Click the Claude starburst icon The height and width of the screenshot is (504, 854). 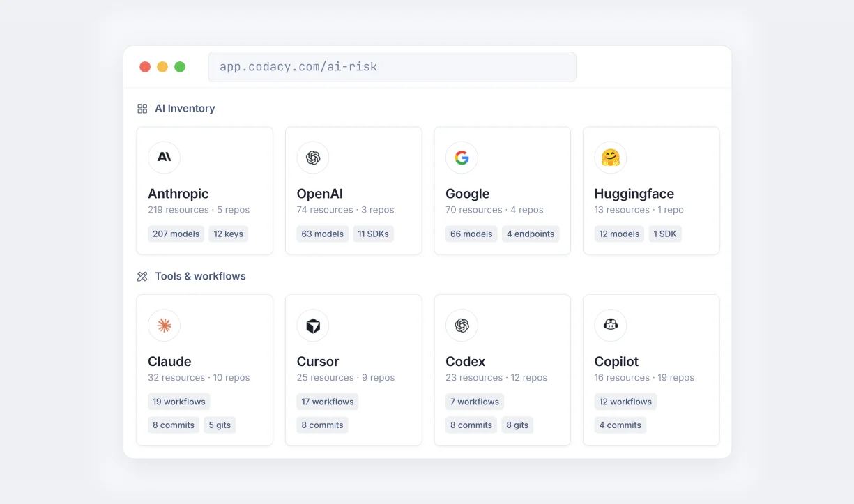pyautogui.click(x=164, y=326)
